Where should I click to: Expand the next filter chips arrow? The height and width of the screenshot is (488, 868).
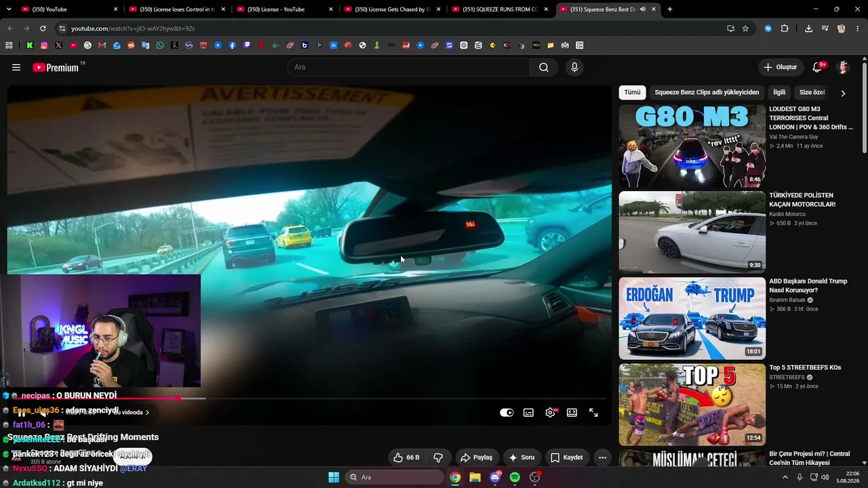[x=843, y=93]
